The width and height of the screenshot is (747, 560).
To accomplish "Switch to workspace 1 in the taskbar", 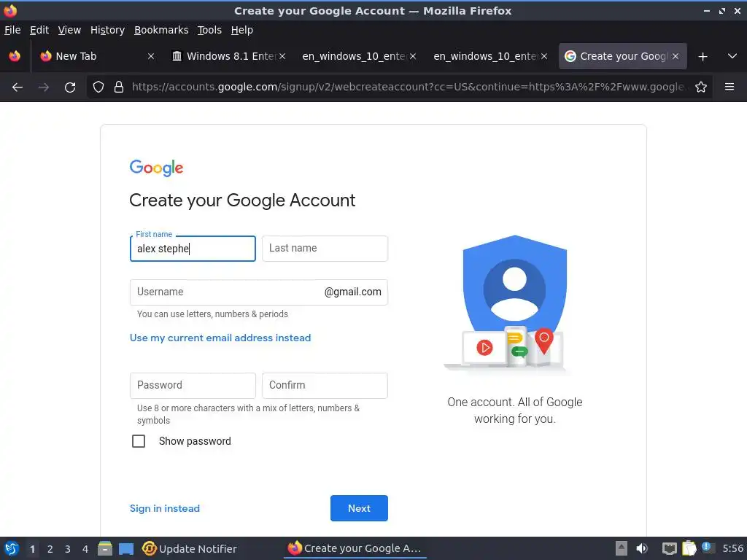I will [32, 549].
